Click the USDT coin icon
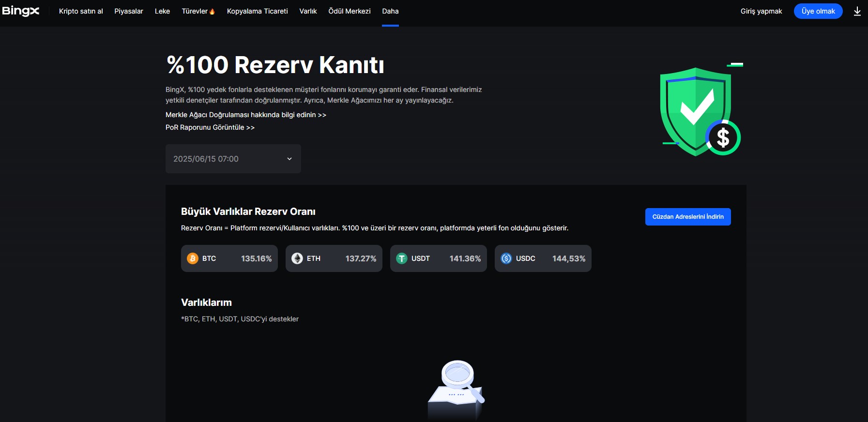The width and height of the screenshot is (868, 422). (402, 258)
